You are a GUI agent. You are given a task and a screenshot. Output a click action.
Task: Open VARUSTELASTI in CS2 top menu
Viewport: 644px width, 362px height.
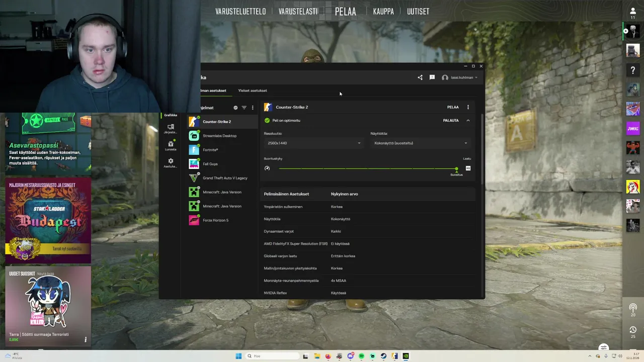tap(298, 12)
